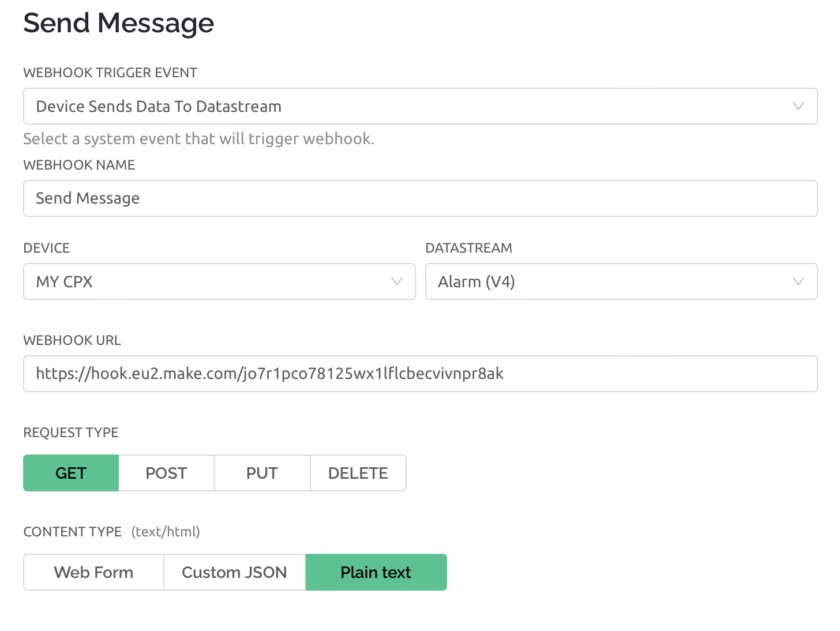
Task: Click the Send Message page heading
Action: click(x=119, y=23)
